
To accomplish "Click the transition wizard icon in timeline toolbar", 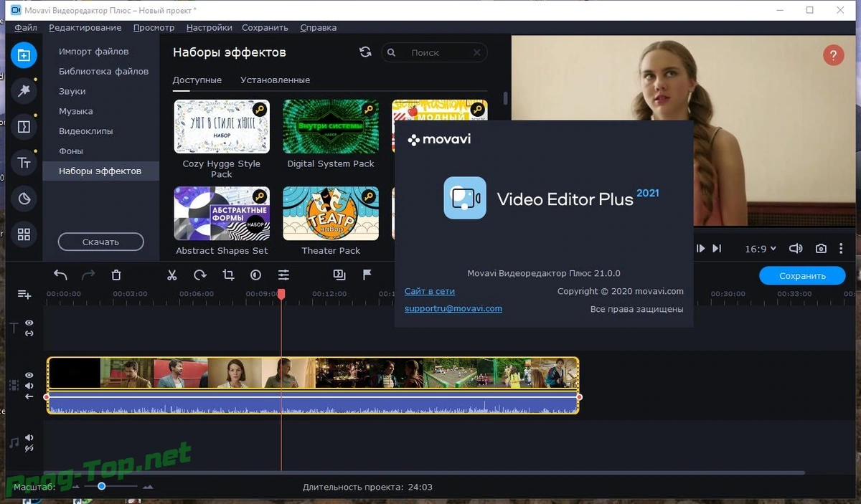I will [339, 275].
